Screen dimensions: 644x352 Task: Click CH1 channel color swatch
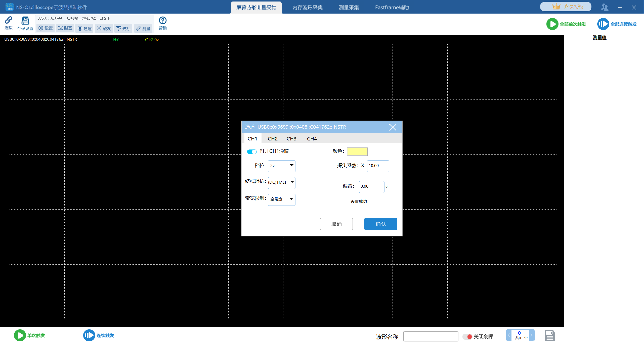pos(357,151)
